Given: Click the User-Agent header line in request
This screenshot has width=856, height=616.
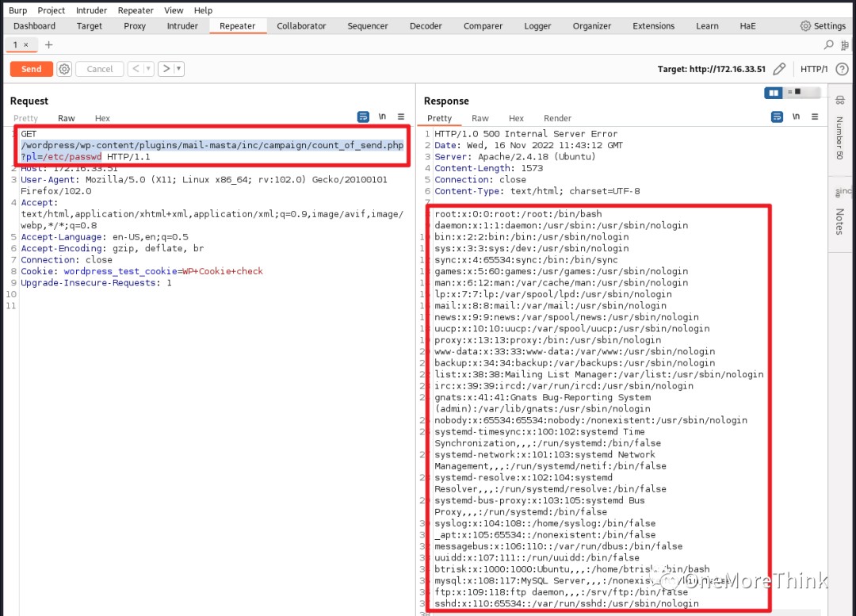Looking at the screenshot, I should coord(204,186).
